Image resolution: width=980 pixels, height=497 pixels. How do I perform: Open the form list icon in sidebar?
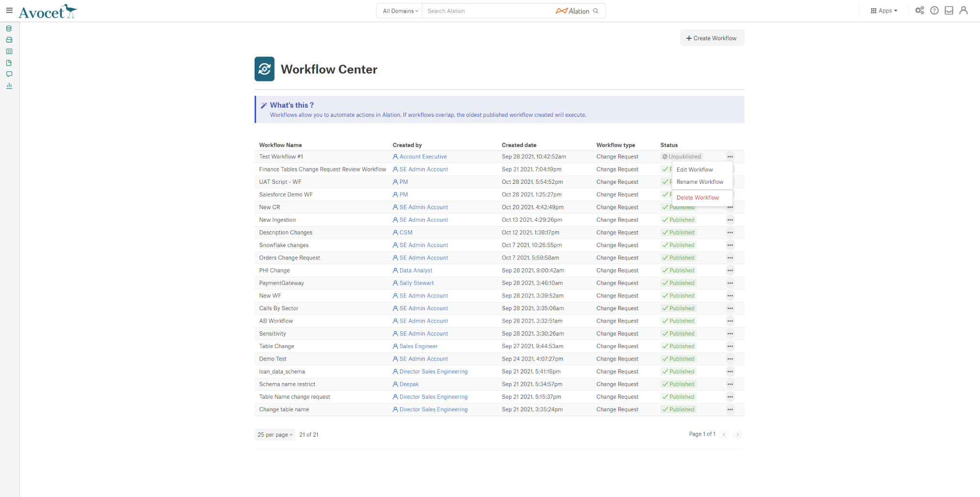coord(9,51)
